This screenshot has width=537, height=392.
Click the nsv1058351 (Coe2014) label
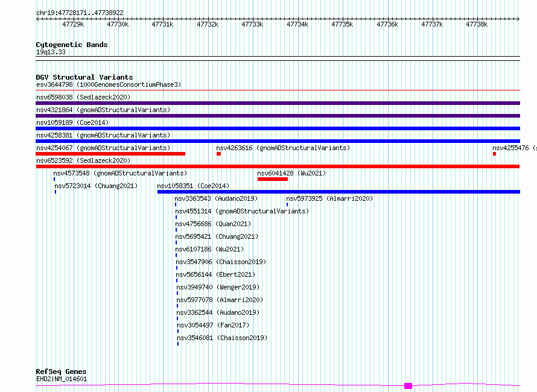193,186
